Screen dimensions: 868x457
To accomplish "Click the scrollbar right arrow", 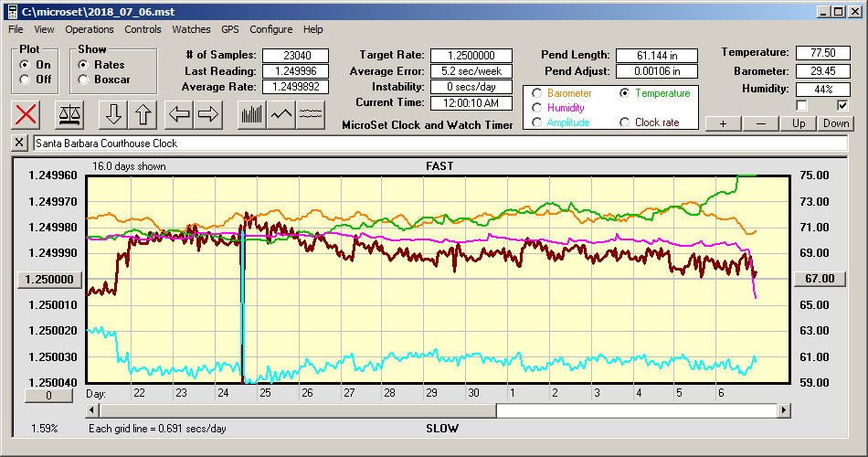I will [783, 410].
